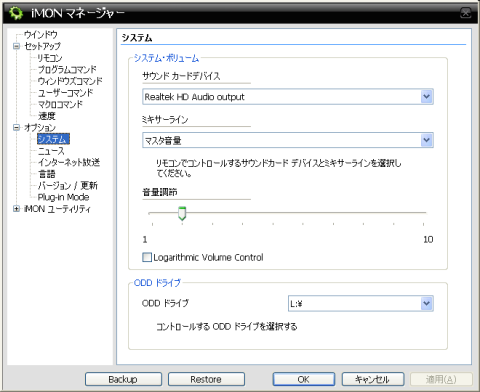Click the Restore button
The image size is (480, 392).
coord(206,379)
